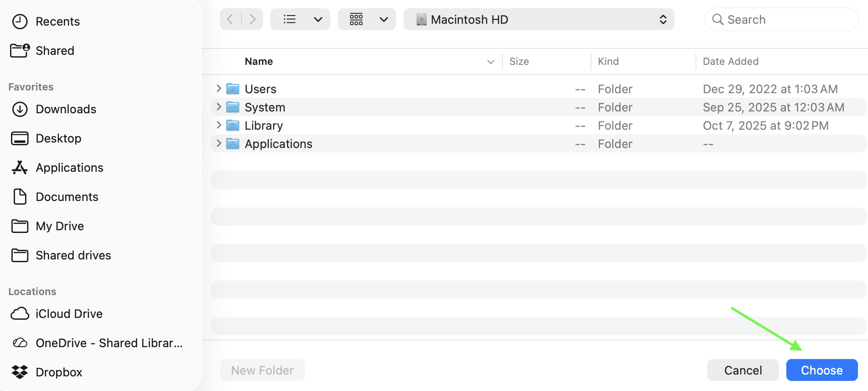Viewport: 868px width, 391px height.
Task: Open Downloads from Favorites
Action: (x=65, y=109)
